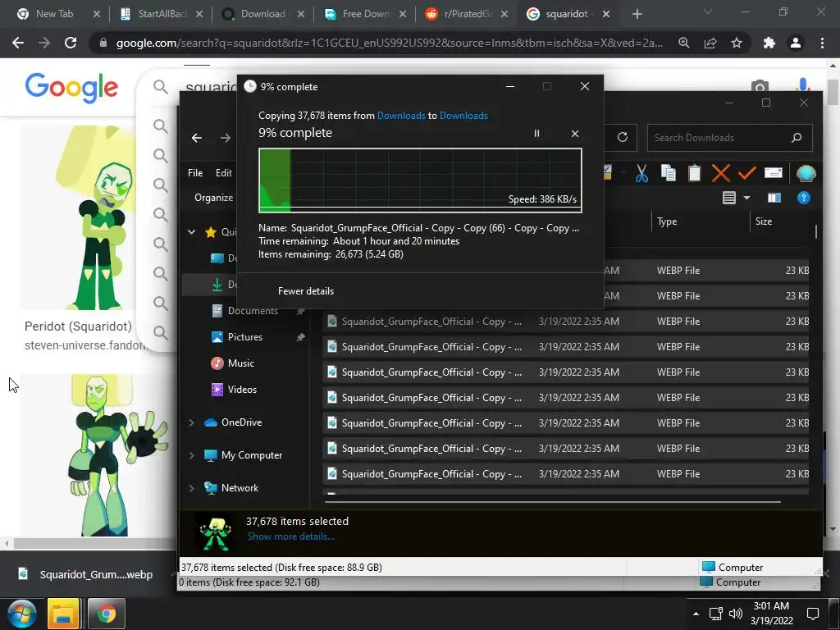The width and height of the screenshot is (840, 630).
Task: Click the Google logo
Action: click(71, 87)
